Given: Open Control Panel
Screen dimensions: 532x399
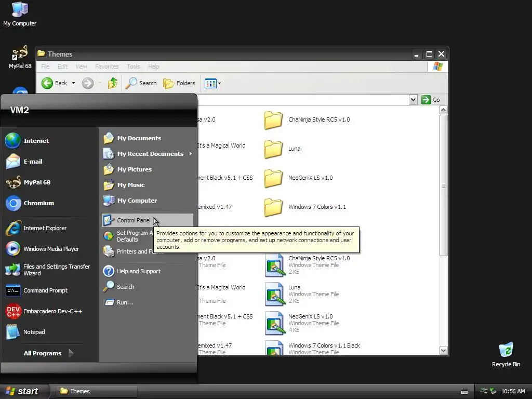Looking at the screenshot, I should click(148, 220).
